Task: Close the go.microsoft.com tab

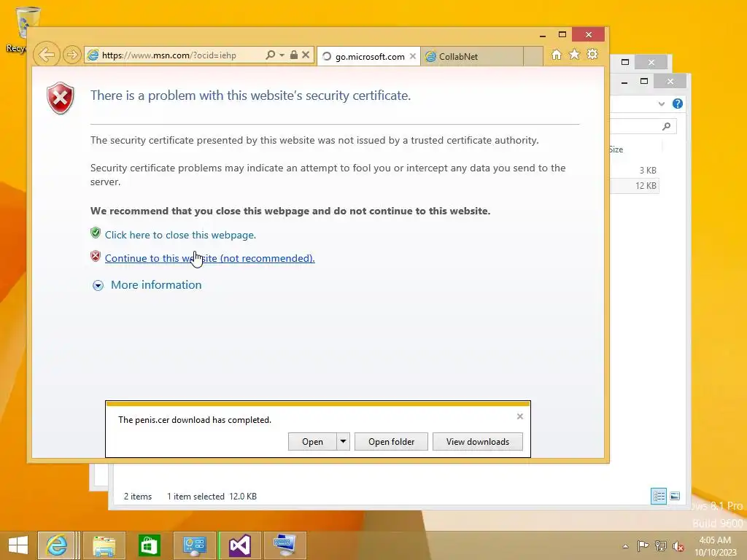Action: [x=413, y=56]
